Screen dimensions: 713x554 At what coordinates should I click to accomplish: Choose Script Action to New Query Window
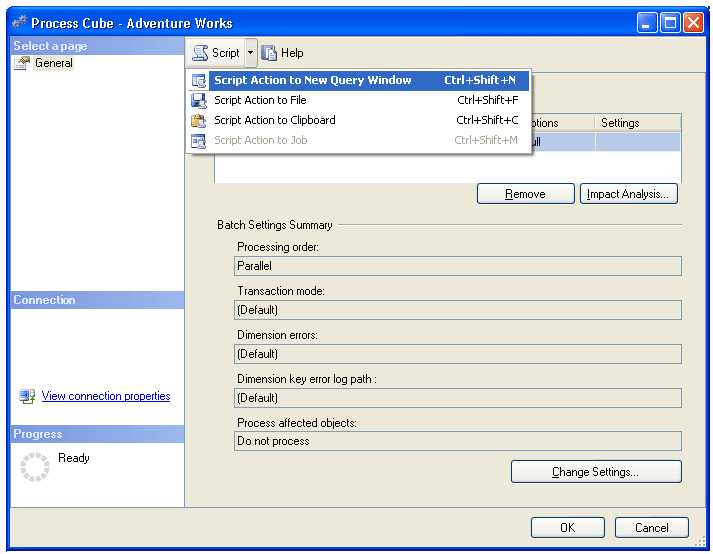tap(359, 81)
